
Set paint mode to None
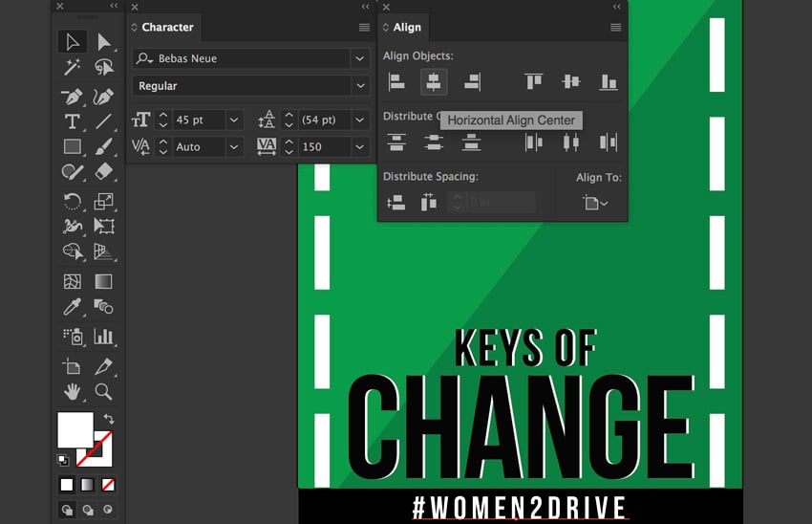pos(108,485)
